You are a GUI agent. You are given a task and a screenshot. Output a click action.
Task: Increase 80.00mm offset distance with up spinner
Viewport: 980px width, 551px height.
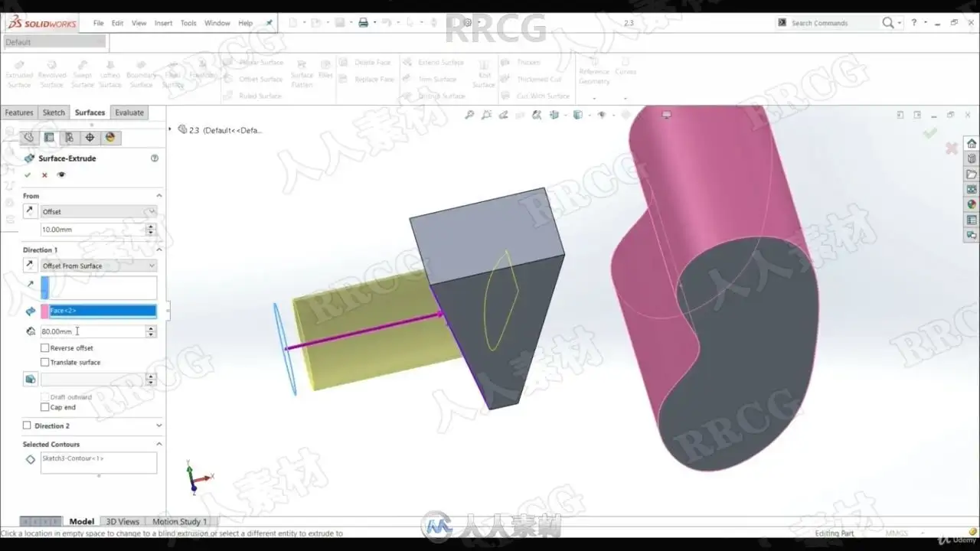(151, 328)
